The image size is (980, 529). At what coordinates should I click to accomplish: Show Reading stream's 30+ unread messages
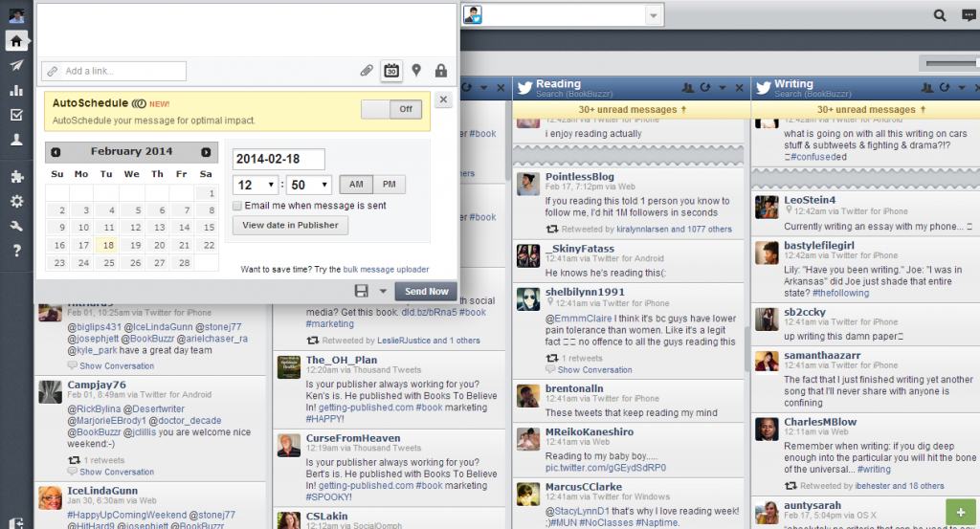[x=632, y=109]
